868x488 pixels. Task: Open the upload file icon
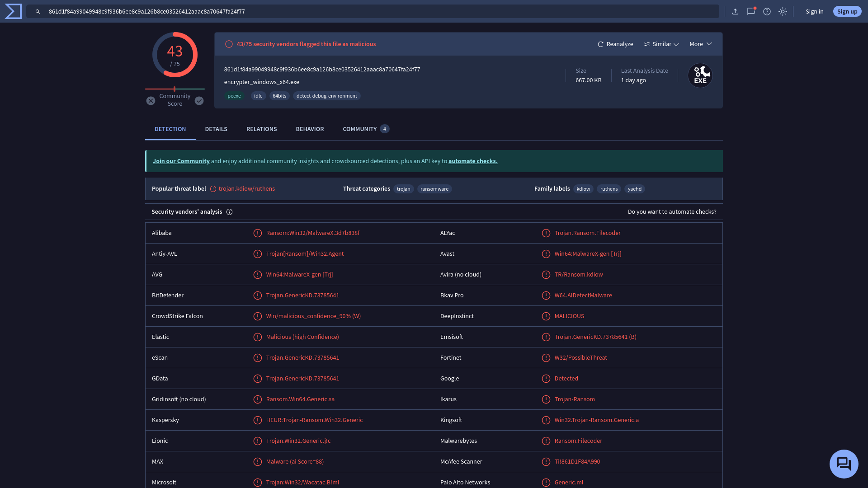coord(736,12)
